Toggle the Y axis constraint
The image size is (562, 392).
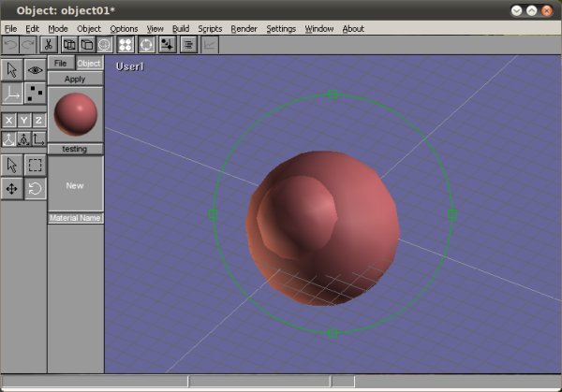(23, 120)
